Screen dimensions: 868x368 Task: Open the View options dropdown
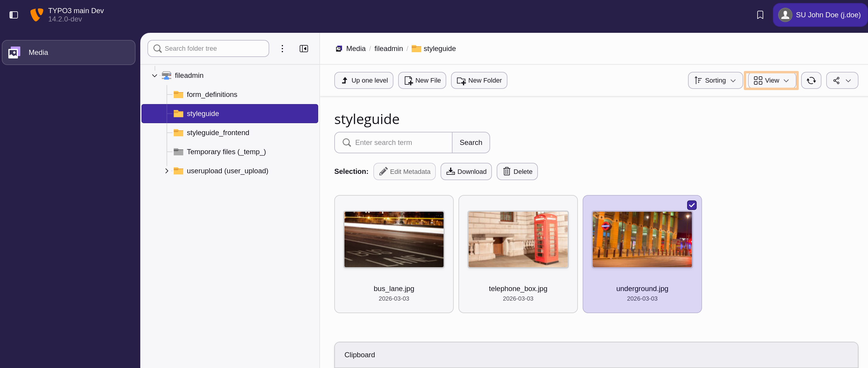coord(771,80)
